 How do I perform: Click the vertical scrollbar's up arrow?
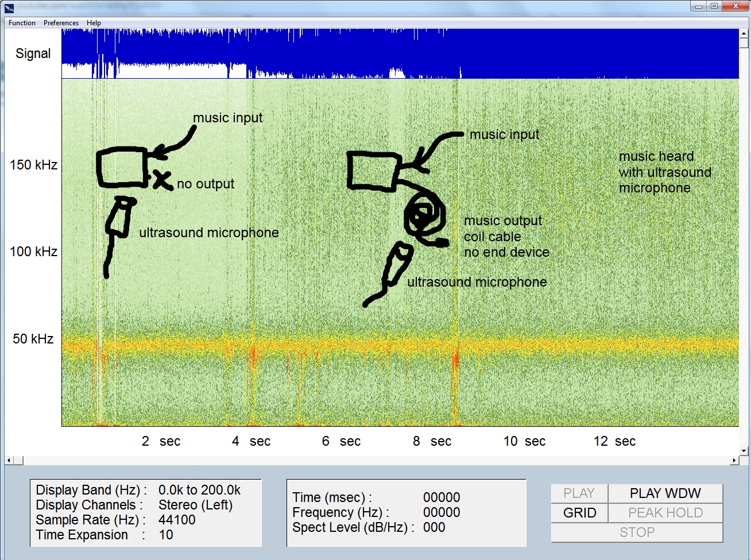[744, 33]
